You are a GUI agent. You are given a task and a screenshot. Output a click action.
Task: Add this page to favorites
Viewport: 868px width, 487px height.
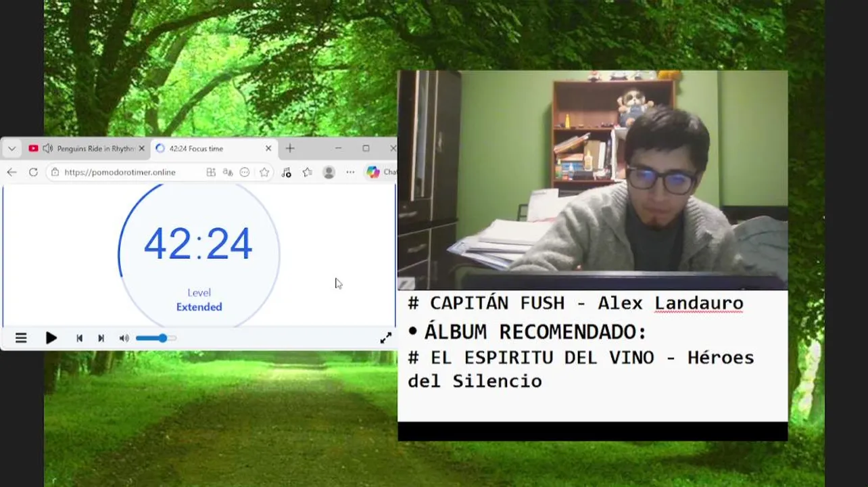[264, 172]
